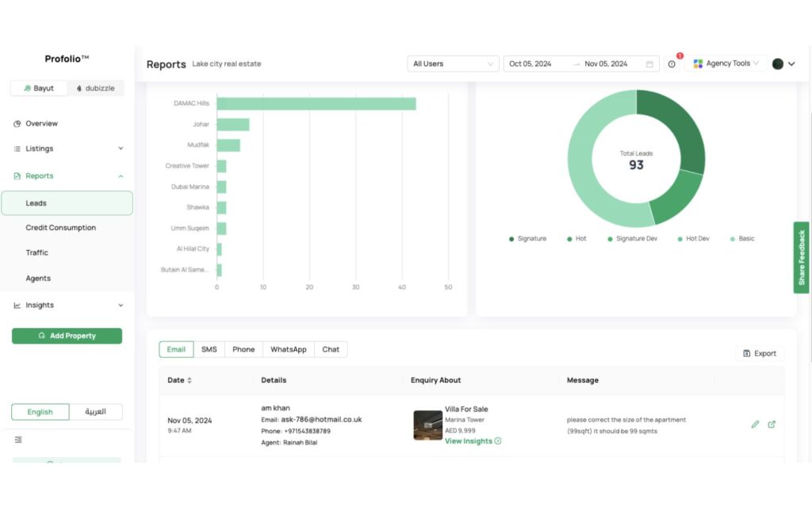Click the Villa For Sale property thumbnail
812x508 pixels.
click(427, 425)
